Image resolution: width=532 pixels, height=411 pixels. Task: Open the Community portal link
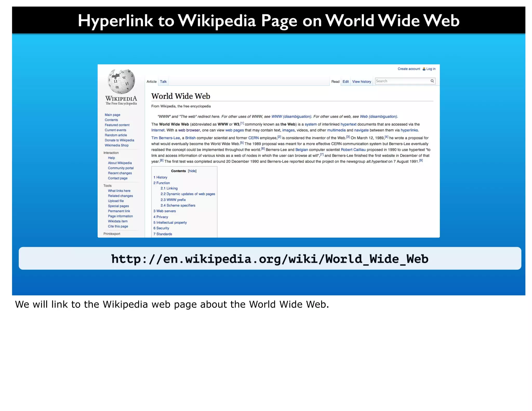pyautogui.click(x=121, y=168)
